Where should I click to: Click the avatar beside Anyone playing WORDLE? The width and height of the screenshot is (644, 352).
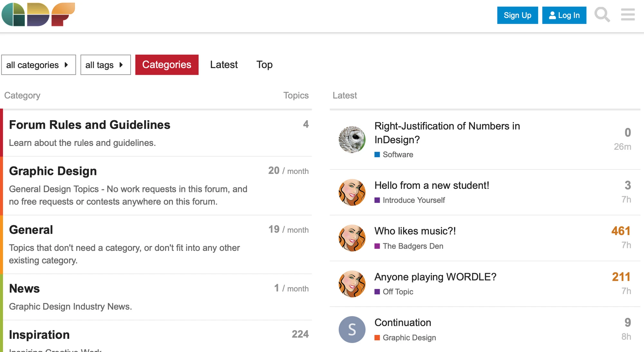coord(352,284)
